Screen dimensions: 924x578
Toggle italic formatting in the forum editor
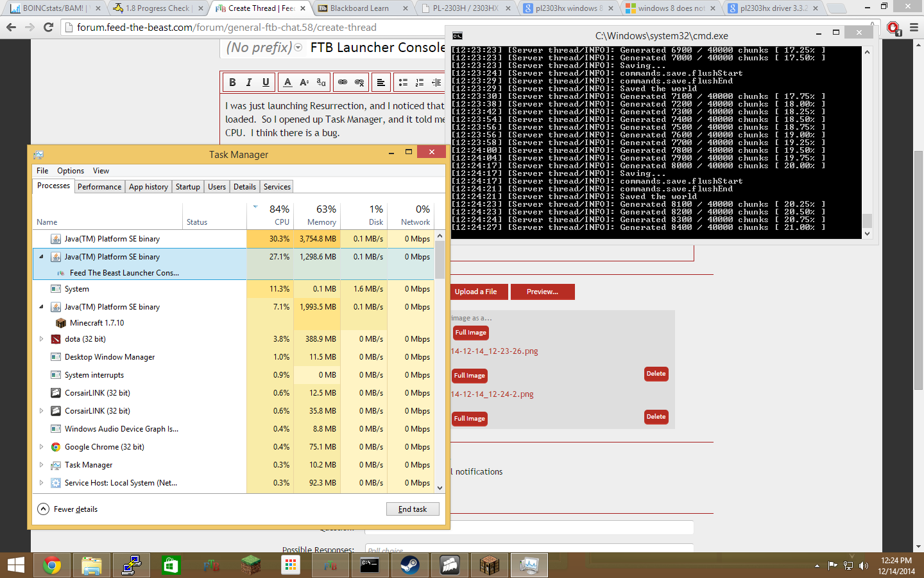[249, 82]
